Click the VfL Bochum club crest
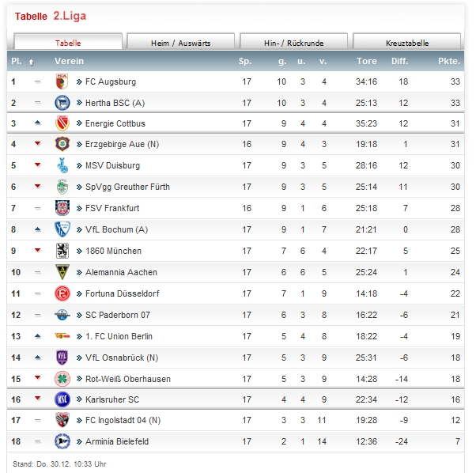This screenshot has width=476, height=473. (62, 229)
